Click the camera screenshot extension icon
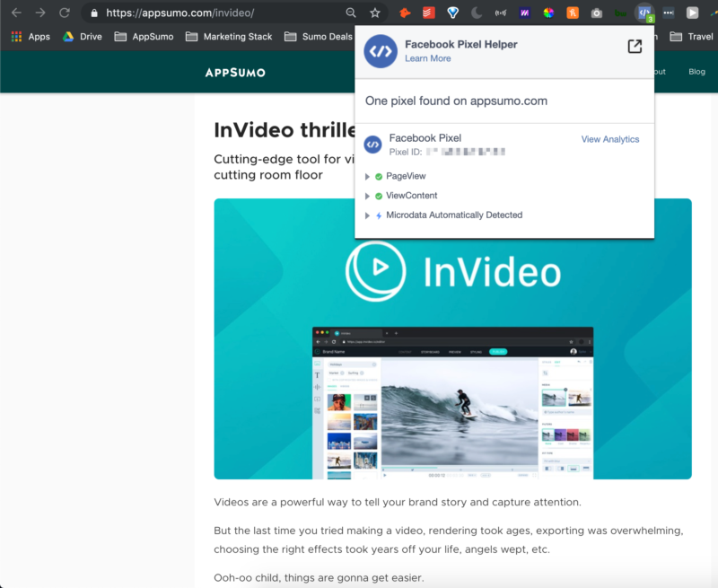This screenshot has width=718, height=588. point(596,13)
